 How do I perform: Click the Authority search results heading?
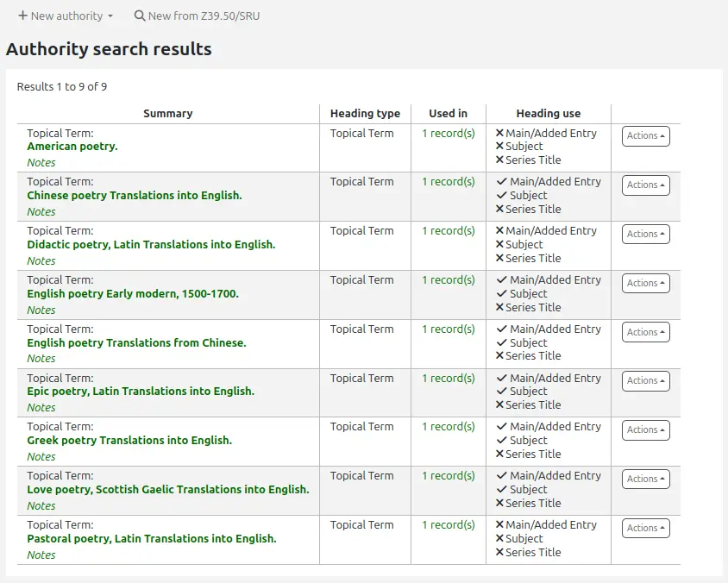[x=109, y=49]
